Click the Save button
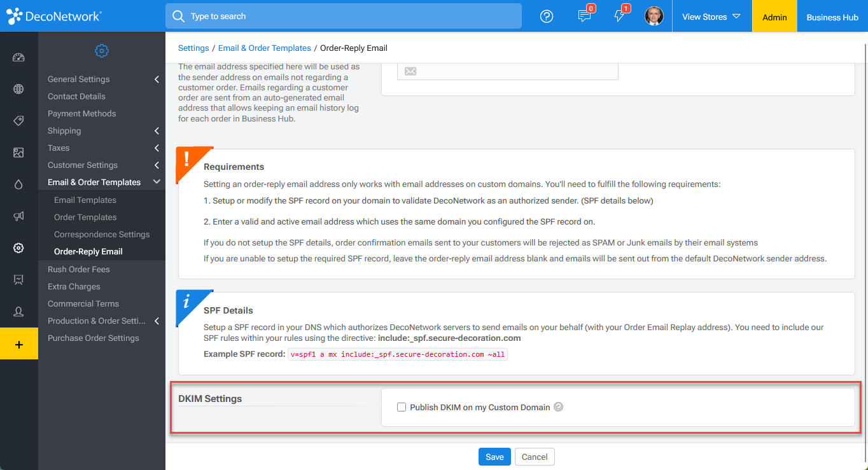The image size is (868, 470). coord(494,456)
